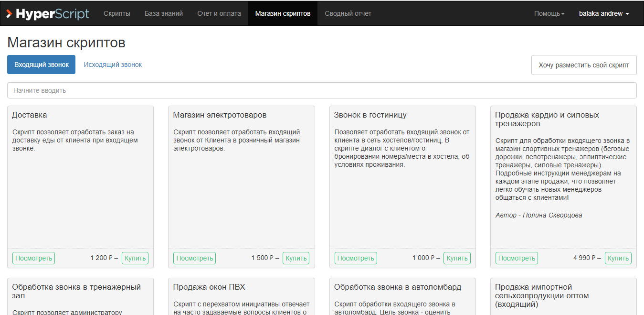
Task: Purchase the Звонок в гостиницу script
Action: (457, 258)
